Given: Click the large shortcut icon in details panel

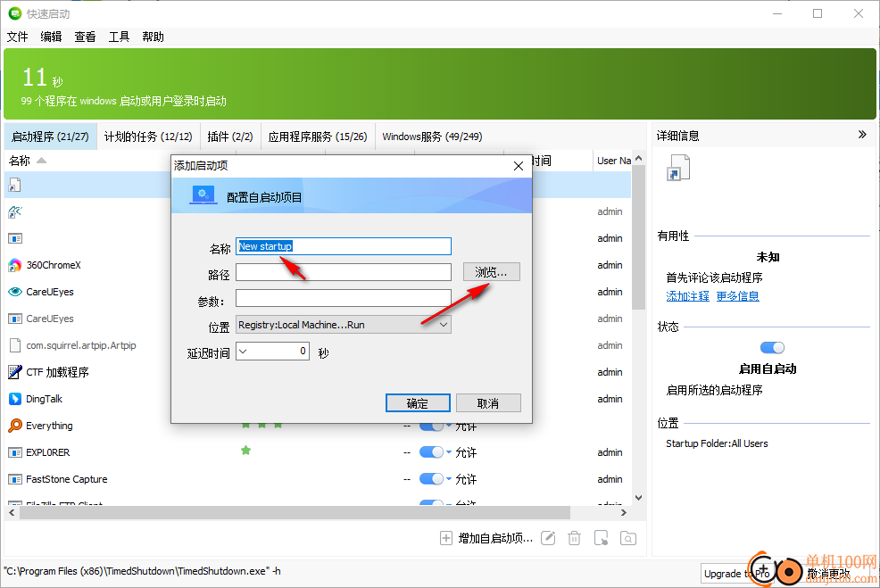Looking at the screenshot, I should click(678, 168).
